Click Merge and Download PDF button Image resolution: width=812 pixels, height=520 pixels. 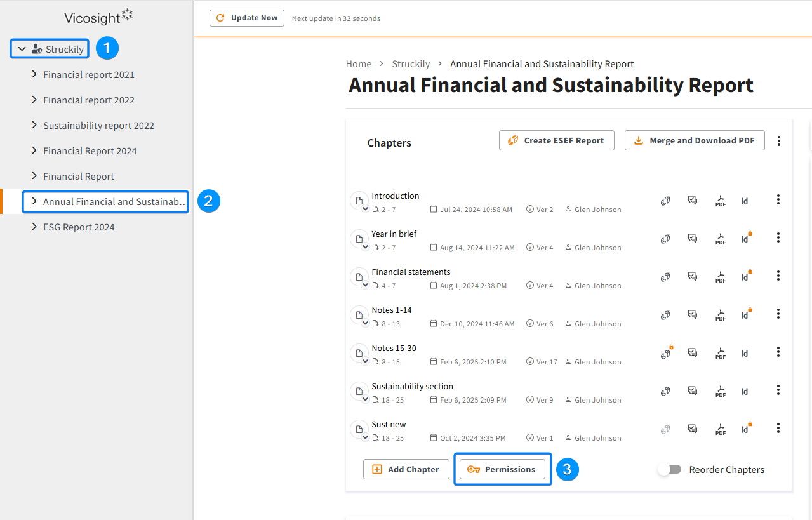[695, 140]
